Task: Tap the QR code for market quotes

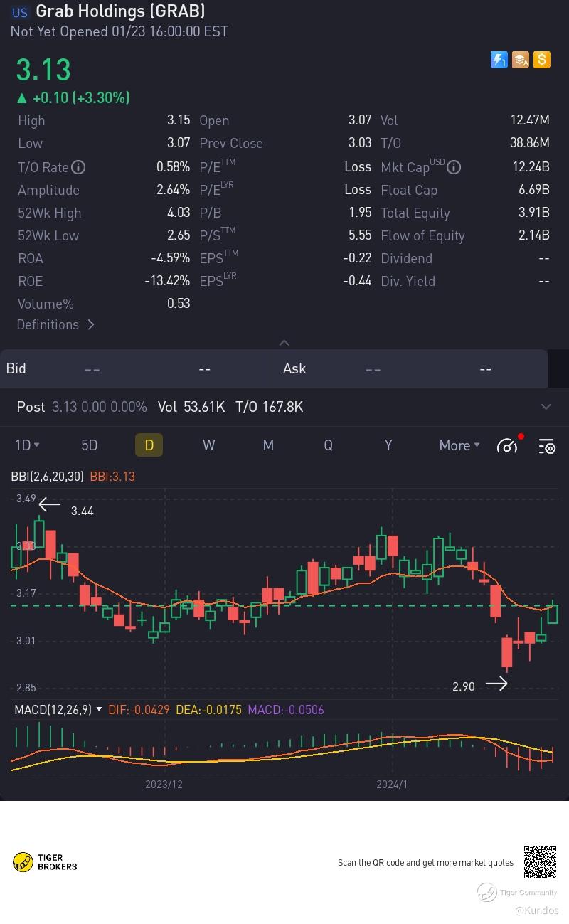Action: (x=540, y=862)
